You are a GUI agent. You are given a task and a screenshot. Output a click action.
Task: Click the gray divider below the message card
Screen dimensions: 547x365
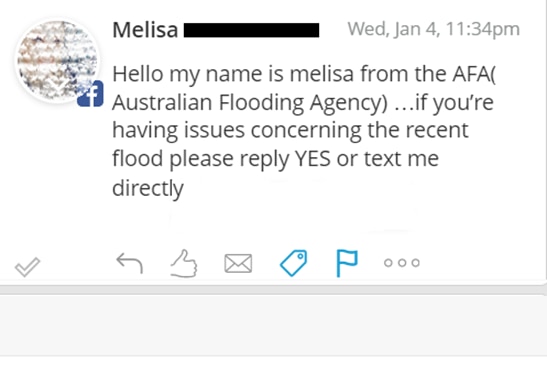[x=274, y=290]
